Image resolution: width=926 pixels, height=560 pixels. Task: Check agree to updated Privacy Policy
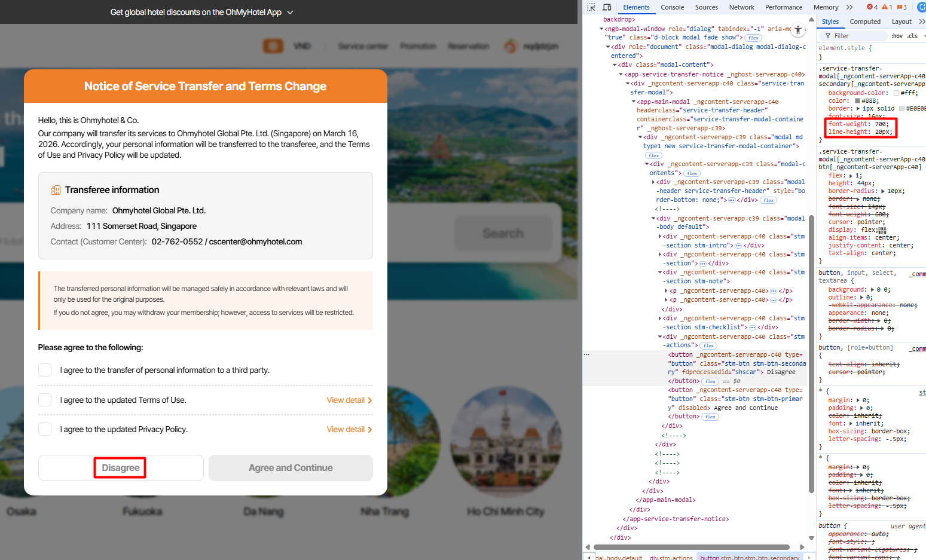pyautogui.click(x=45, y=429)
